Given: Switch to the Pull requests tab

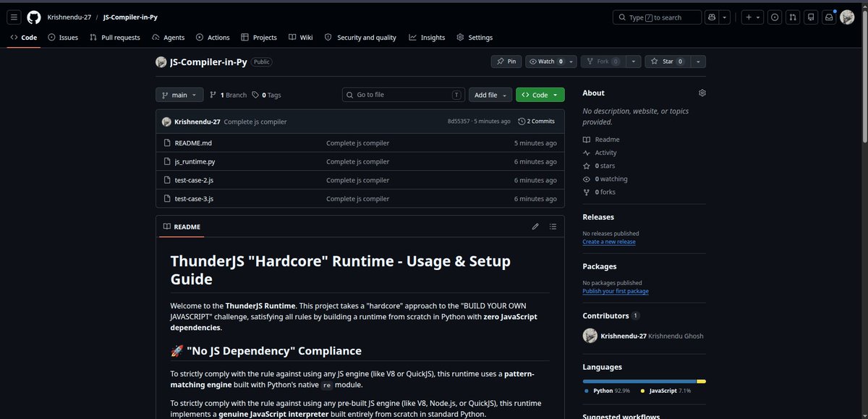Looking at the screenshot, I should pos(115,38).
